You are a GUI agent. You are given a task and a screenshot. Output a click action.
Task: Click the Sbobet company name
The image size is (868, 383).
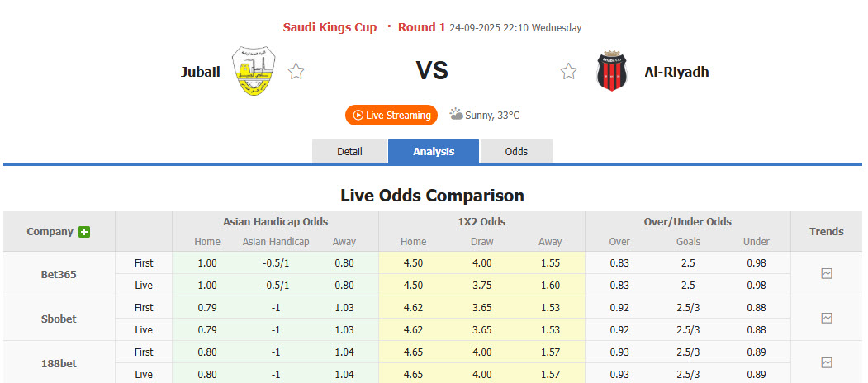coord(59,319)
